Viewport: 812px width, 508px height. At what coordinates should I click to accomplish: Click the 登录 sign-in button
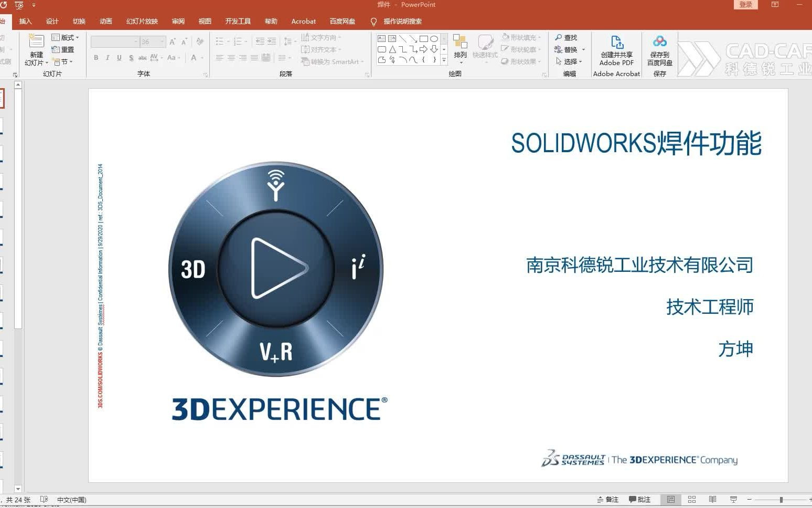pyautogui.click(x=745, y=4)
